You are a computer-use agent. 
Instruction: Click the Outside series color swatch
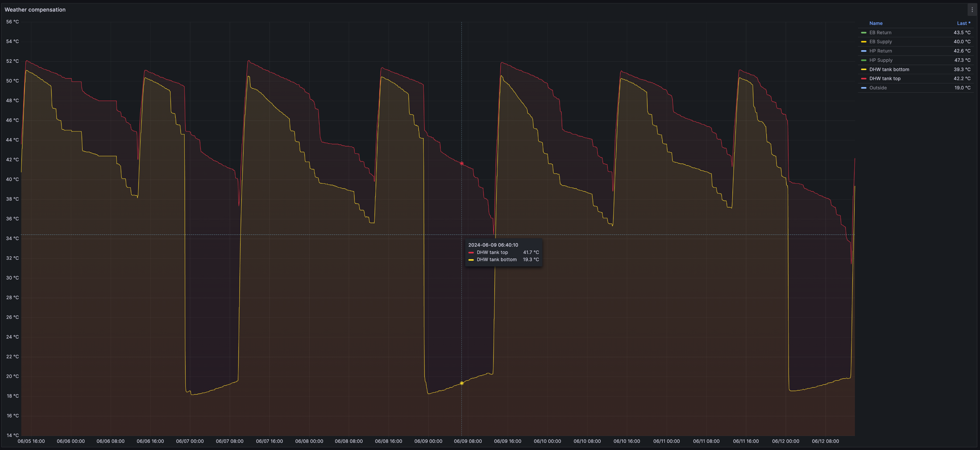click(864, 88)
